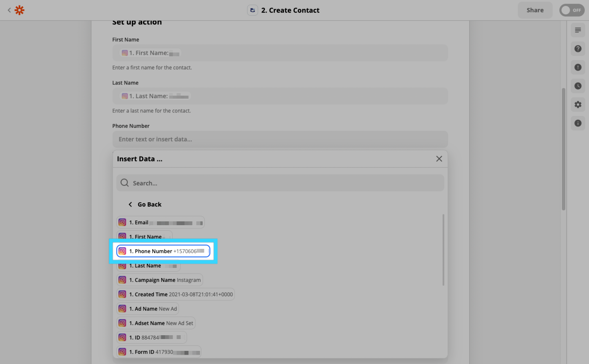Screen dimensions: 589x364
Task: Click 'Enter a last name for the contact.' text
Action: pyautogui.click(x=151, y=111)
